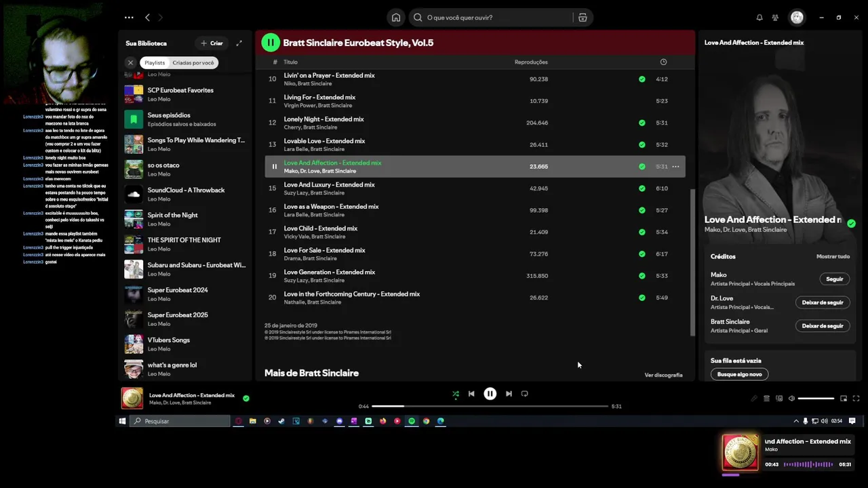868x488 pixels.
Task: Open the profile avatar menu
Action: [797, 18]
